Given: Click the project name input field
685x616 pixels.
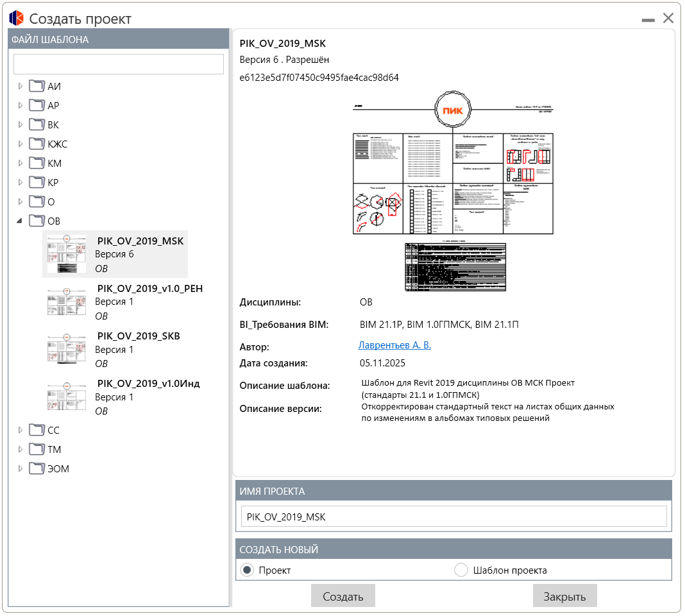Looking at the screenshot, I should 453,517.
